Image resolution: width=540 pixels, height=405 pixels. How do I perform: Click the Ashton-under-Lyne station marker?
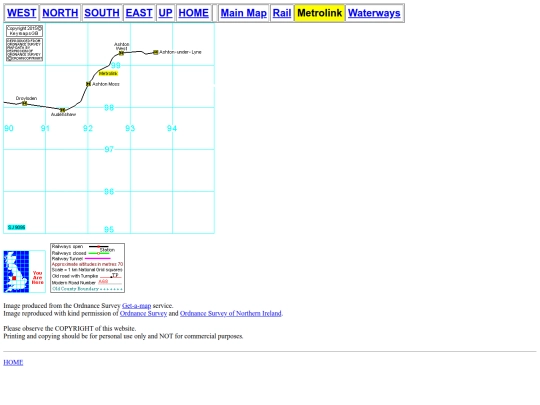(x=156, y=52)
